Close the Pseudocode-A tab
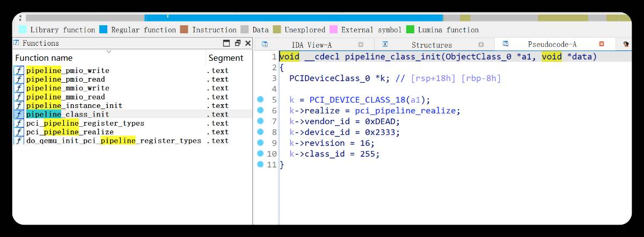This screenshot has width=644, height=237. point(602,44)
